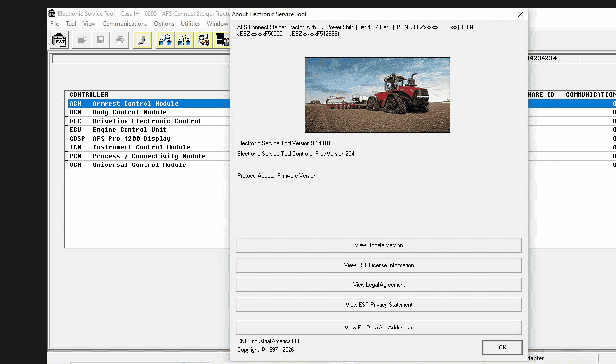Open the Options menu
616x364 pixels.
tap(164, 23)
